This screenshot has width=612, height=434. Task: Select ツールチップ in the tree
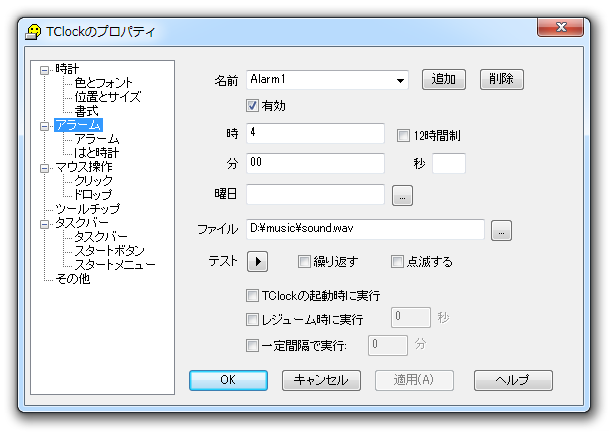coord(87,209)
